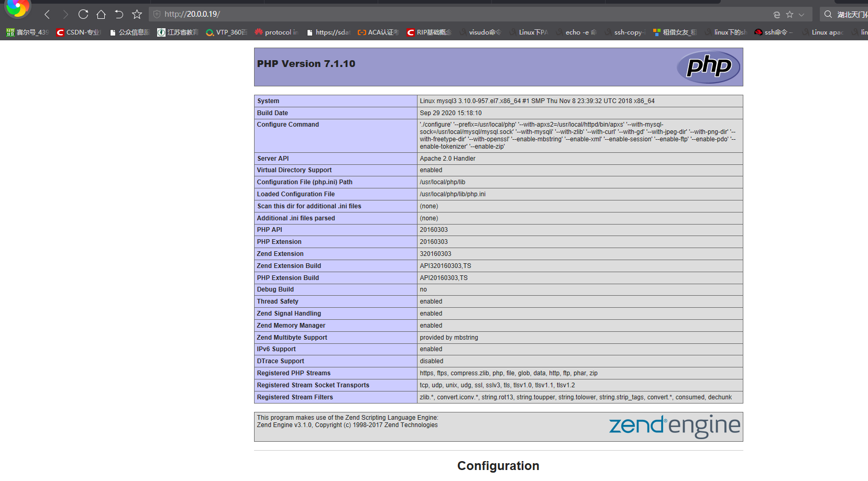
Task: Click the PHP logo in the header
Action: click(708, 67)
